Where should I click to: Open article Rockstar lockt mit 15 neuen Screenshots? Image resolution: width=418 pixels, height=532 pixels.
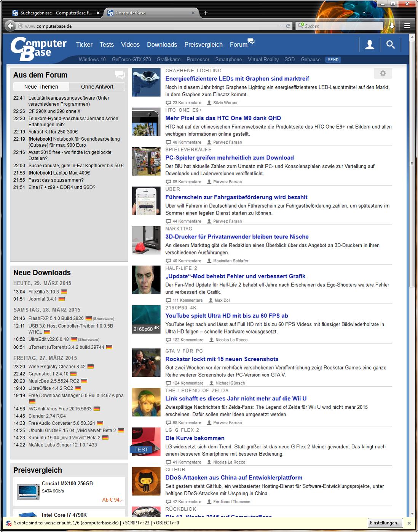pos(222,359)
